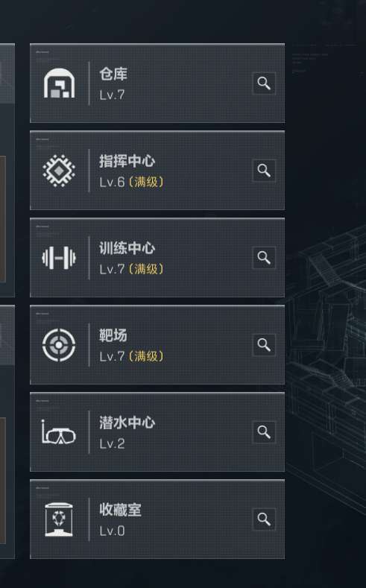Select the 训练中心 title text

[127, 248]
